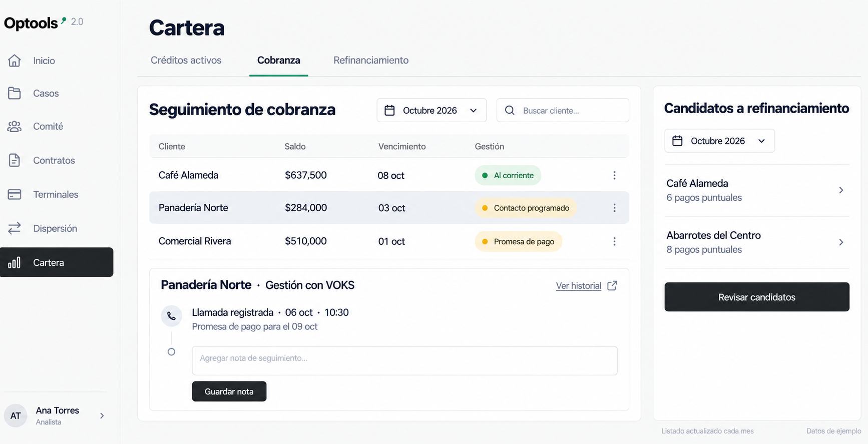Click the Al corriente status badge

point(508,175)
